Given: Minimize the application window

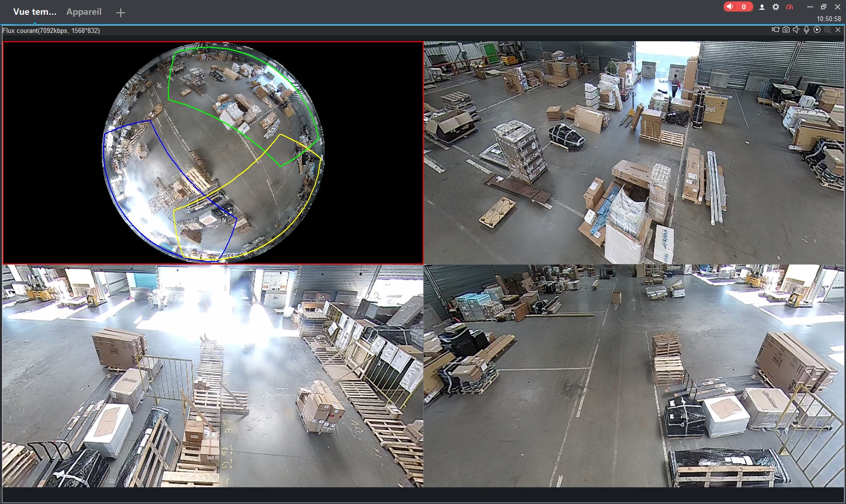Looking at the screenshot, I should [810, 7].
